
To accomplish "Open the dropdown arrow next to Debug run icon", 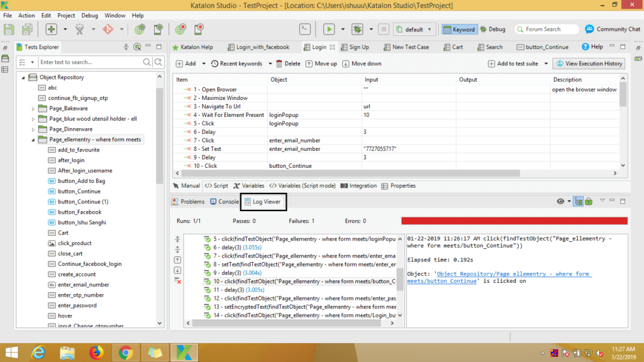I will 371,29.
